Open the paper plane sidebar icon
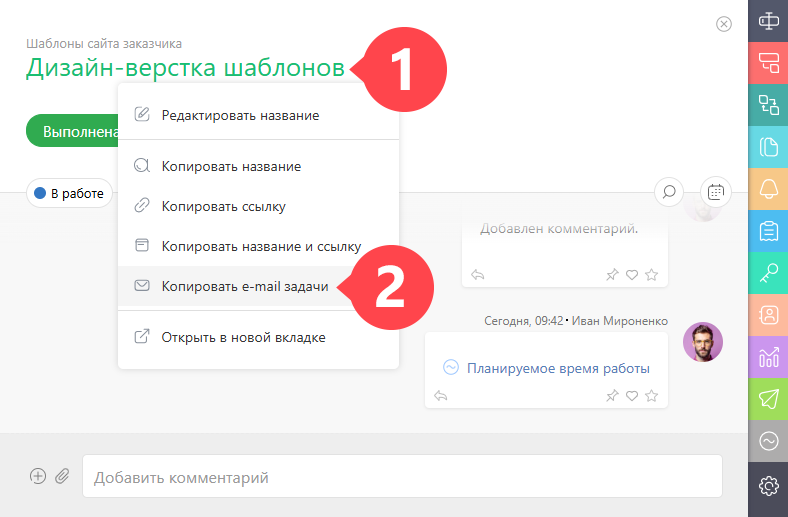This screenshot has width=788, height=517. pos(768,399)
